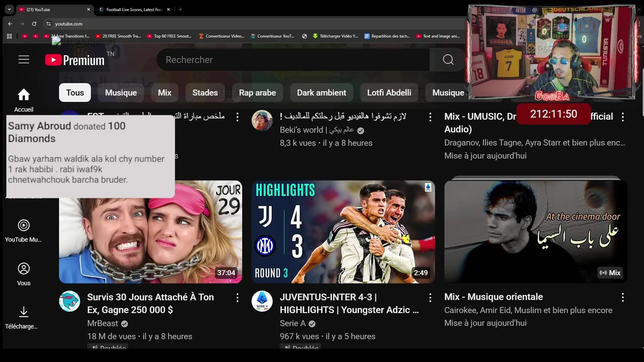Viewport: 644px width, 362px height.
Task: Select the Musique filter chip next to Tous
Action: click(x=121, y=93)
